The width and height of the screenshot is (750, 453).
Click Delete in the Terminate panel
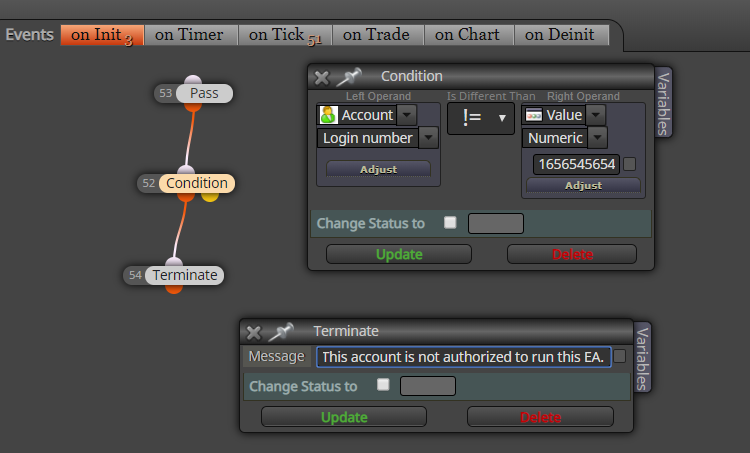point(540,417)
